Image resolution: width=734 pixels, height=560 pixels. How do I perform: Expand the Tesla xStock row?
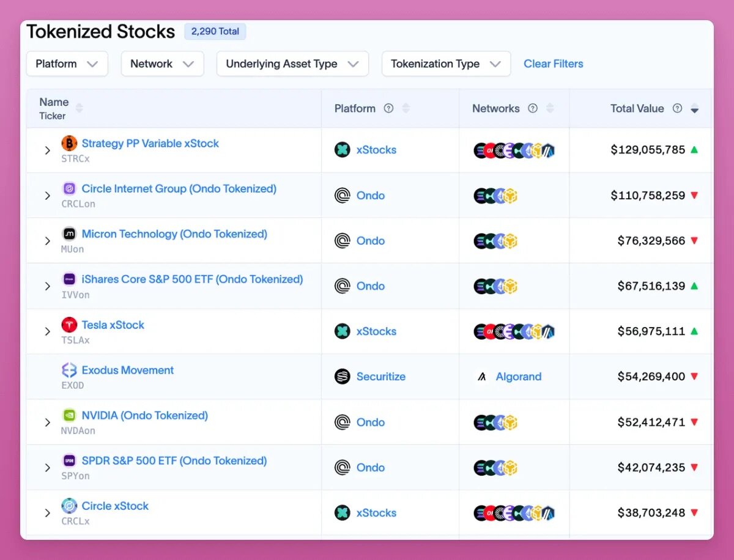(x=47, y=331)
